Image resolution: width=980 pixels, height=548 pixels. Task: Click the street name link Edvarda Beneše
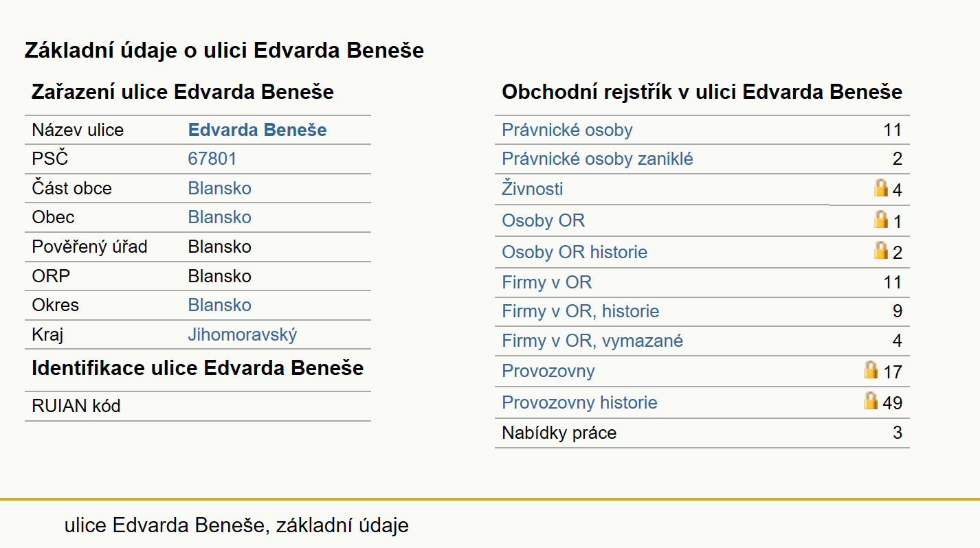pos(258,130)
